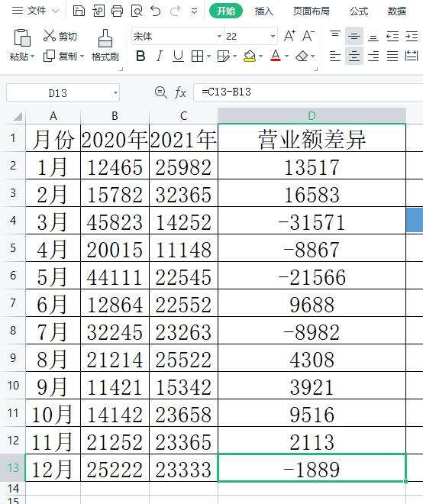The height and width of the screenshot is (504, 423).
Task: Select the Format Painter brush
Action: (105, 45)
